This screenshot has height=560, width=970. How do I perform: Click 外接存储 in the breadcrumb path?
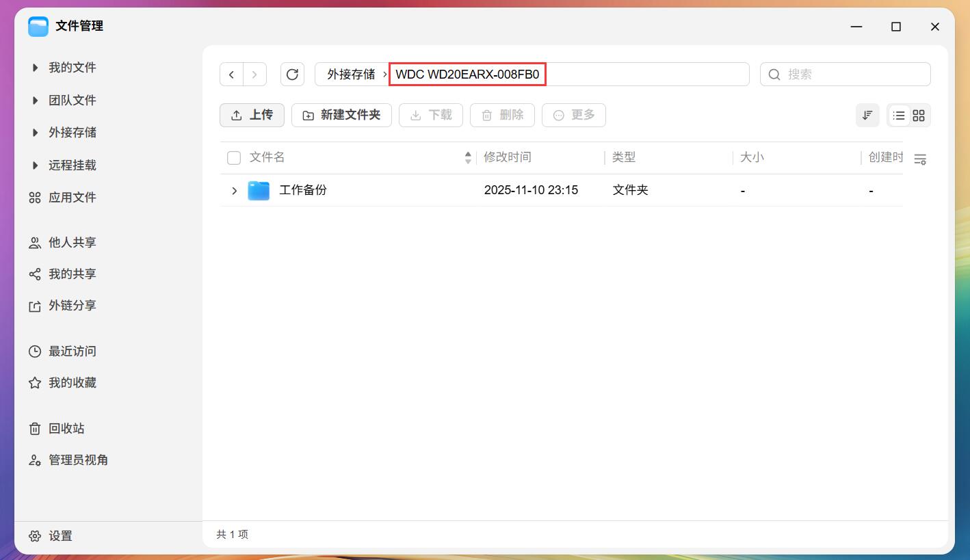tap(351, 75)
